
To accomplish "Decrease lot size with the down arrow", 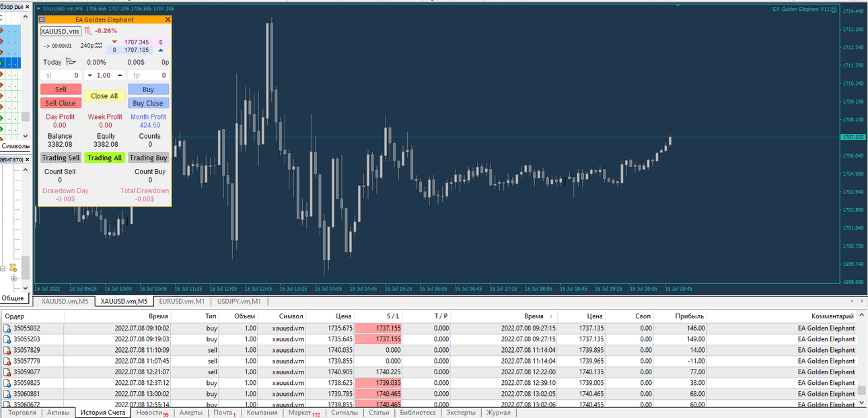I will [90, 75].
